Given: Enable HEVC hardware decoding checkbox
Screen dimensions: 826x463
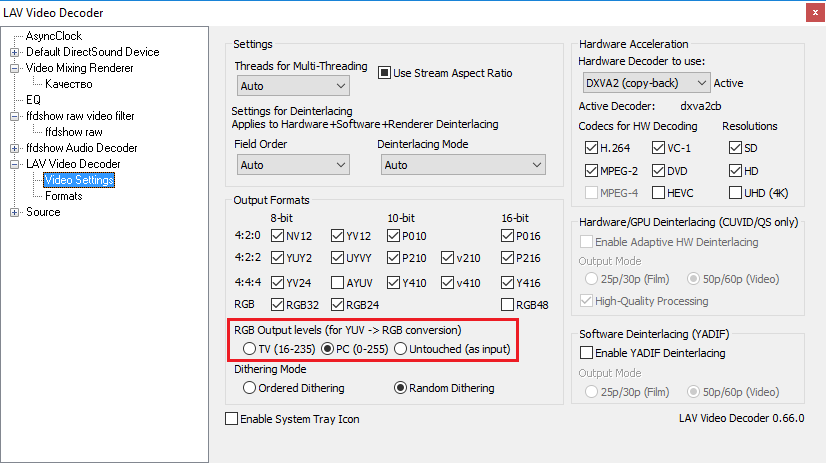Looking at the screenshot, I should click(657, 192).
